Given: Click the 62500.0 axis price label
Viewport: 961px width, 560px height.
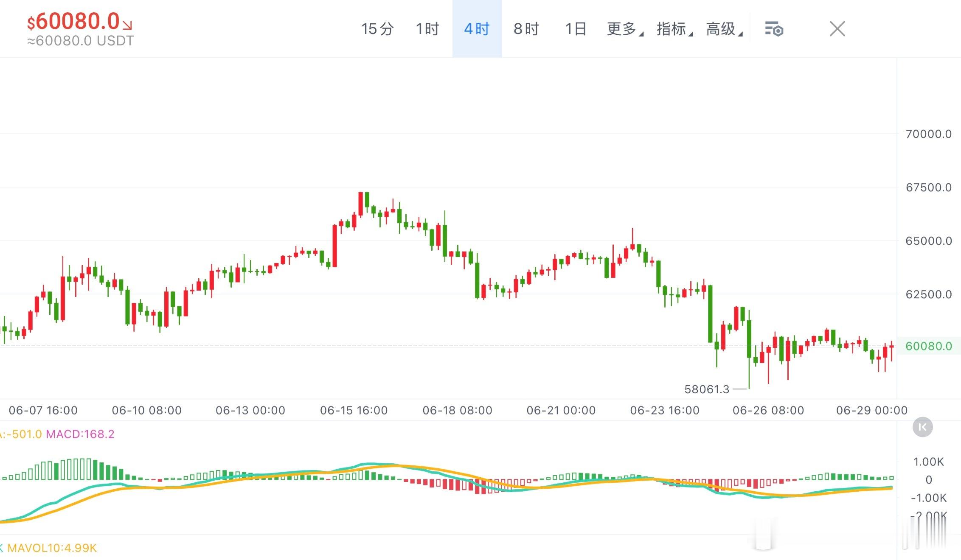Looking at the screenshot, I should [x=929, y=294].
